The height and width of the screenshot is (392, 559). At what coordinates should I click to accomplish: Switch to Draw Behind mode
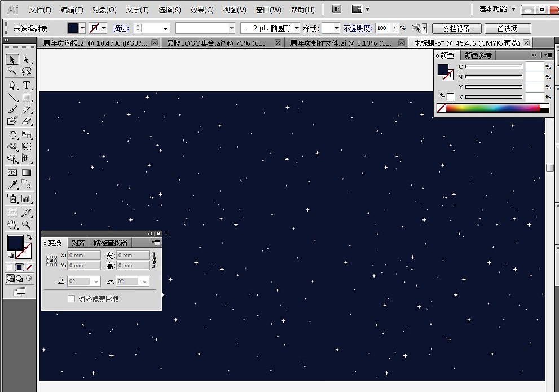[x=19, y=279]
